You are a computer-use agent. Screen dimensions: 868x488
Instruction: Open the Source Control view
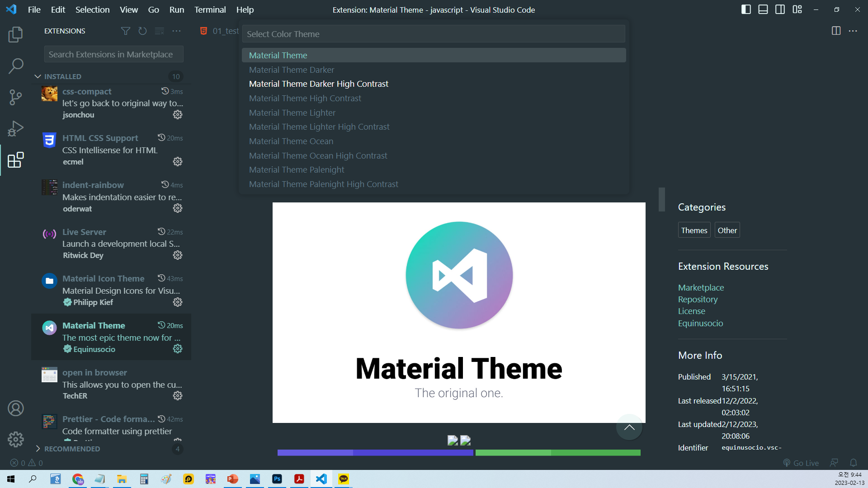15,97
